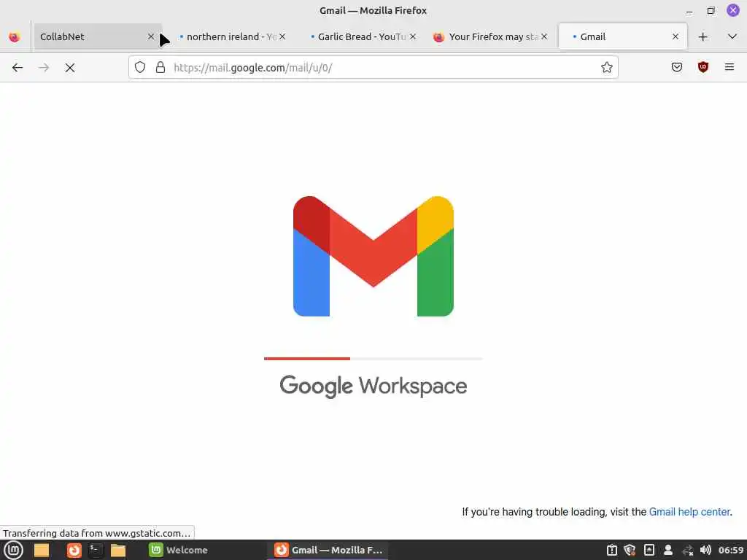Close the Firefox window
The height and width of the screenshot is (560, 747).
coord(732,10)
